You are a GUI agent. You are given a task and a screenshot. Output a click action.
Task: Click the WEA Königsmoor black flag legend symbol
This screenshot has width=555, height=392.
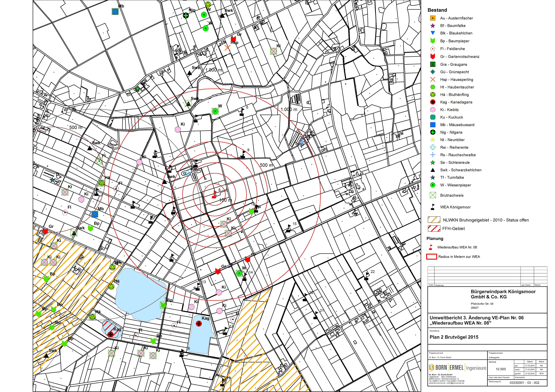(433, 207)
